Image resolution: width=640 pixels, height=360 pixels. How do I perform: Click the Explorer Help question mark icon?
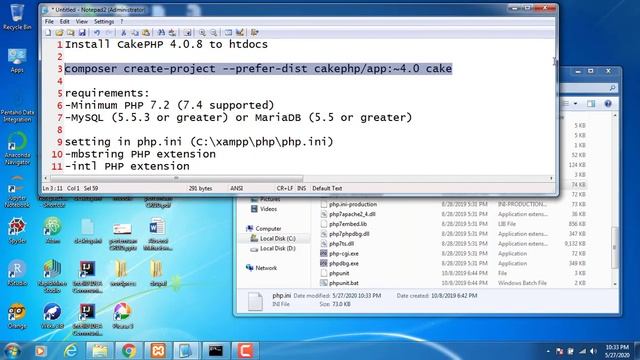608,104
